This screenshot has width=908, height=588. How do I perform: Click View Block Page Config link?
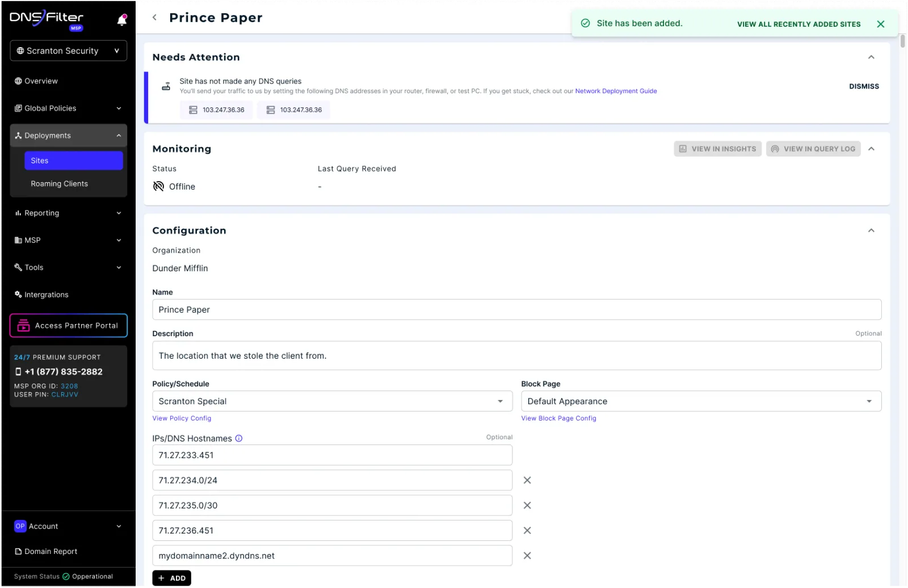[x=558, y=419]
